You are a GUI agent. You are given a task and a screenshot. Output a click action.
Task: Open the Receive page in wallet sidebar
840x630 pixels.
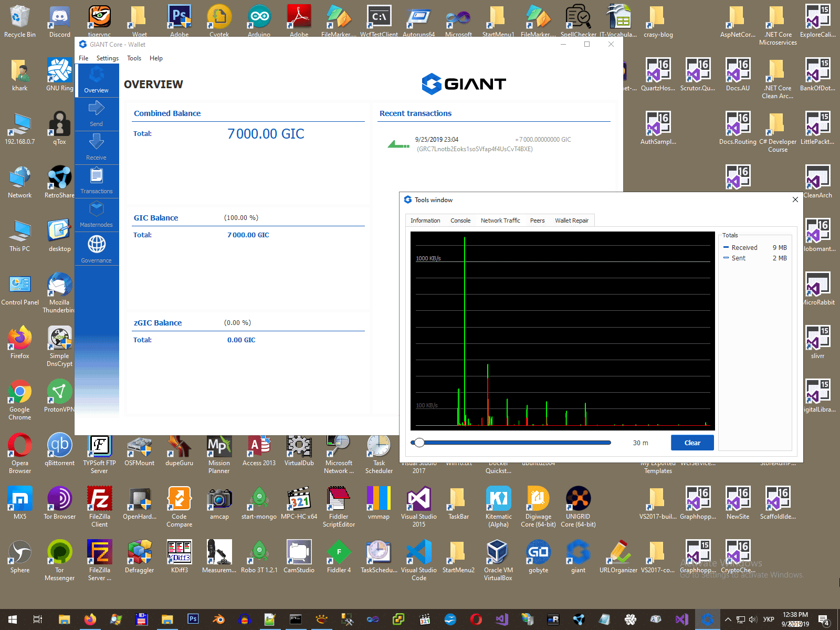coord(97,148)
